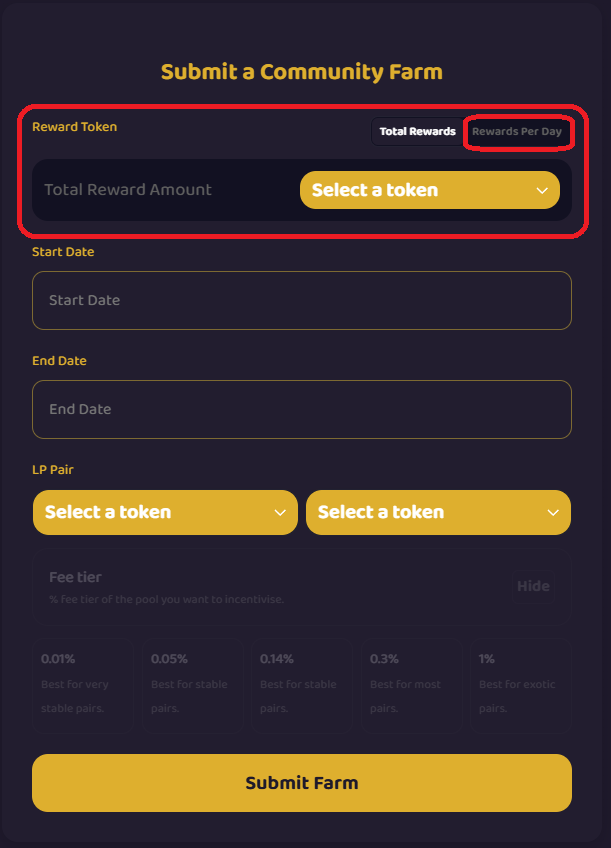This screenshot has height=848, width=611.
Task: Click the chevron on the second LP Pair selector
Action: 553,512
